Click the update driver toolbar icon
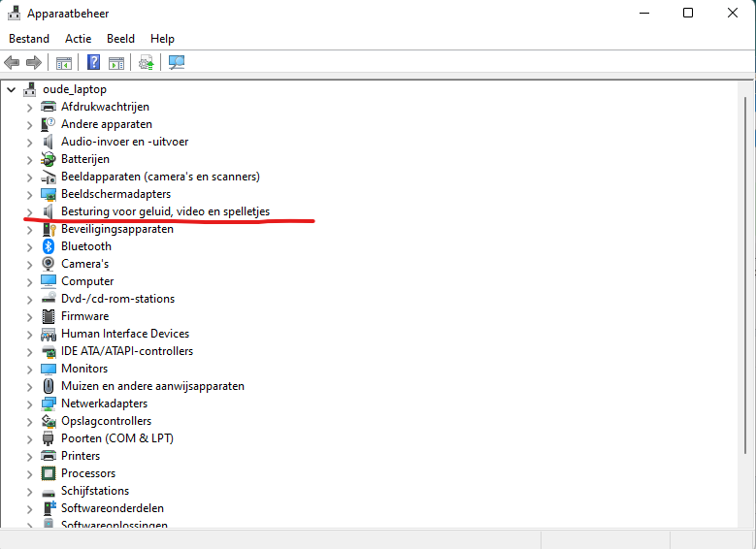Image resolution: width=756 pixels, height=549 pixels. coord(147,63)
